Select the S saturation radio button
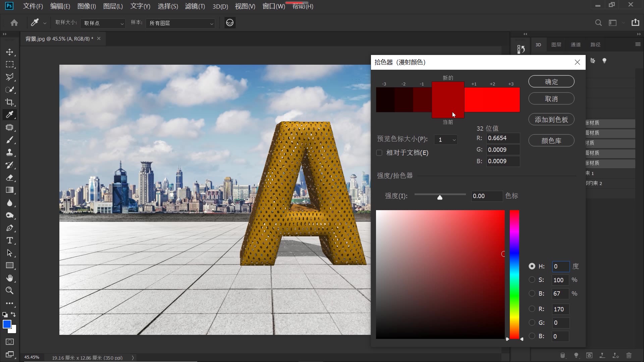This screenshot has height=362, width=644. point(532,280)
